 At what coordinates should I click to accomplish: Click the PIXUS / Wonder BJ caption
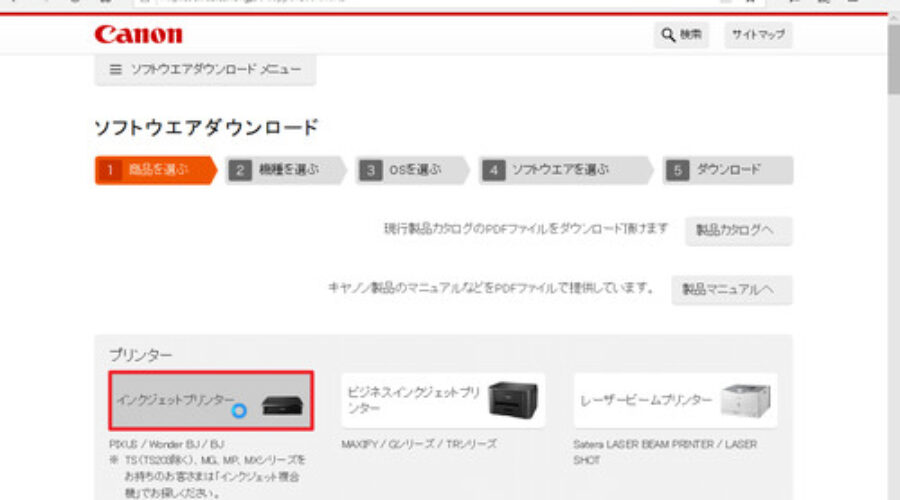[166, 444]
